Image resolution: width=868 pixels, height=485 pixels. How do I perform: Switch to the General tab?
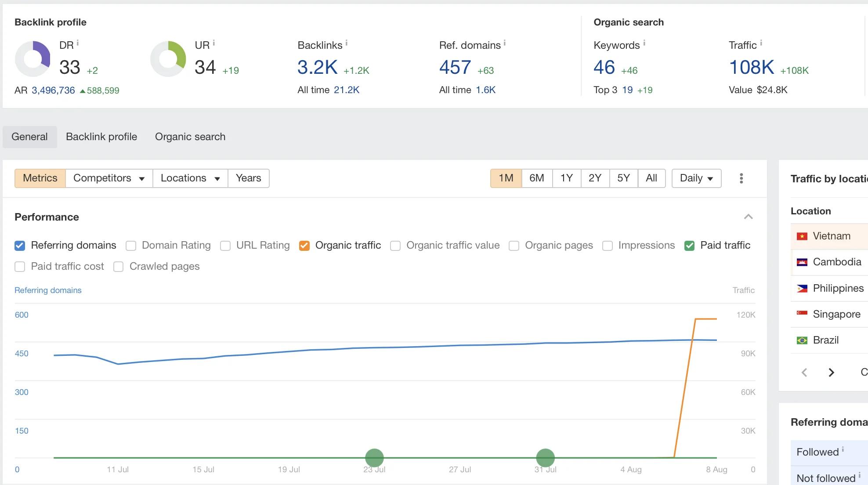[x=29, y=137]
